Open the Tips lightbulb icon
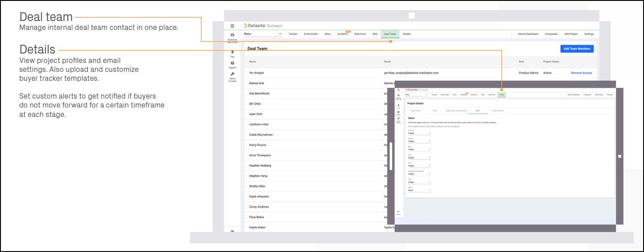Viewport: 644px width, 252px height. tap(232, 52)
